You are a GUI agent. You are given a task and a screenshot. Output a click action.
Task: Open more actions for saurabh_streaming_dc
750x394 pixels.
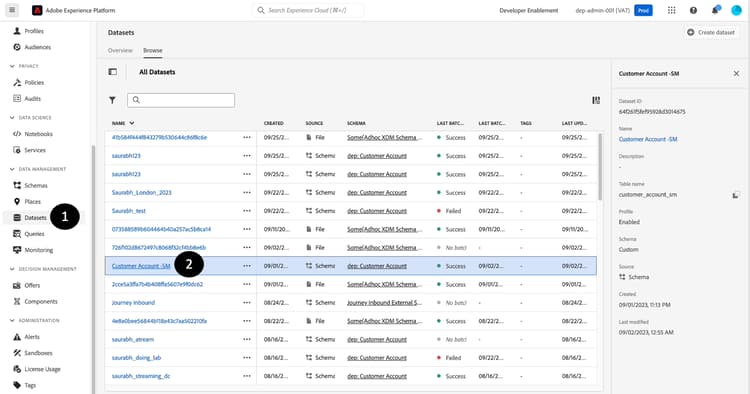[247, 376]
